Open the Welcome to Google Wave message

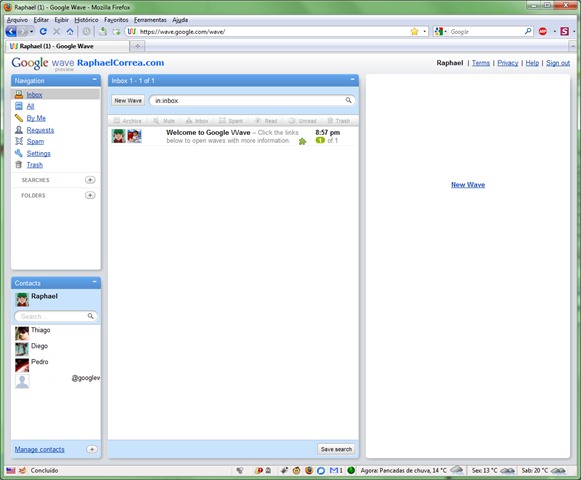pyautogui.click(x=233, y=136)
